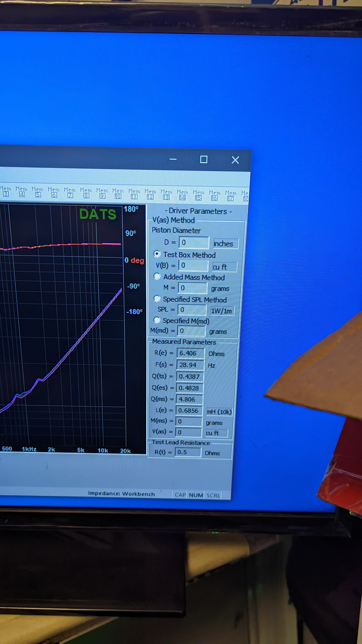Click the piston diameter D input field
Viewport: 362px width, 644px height.
point(194,242)
